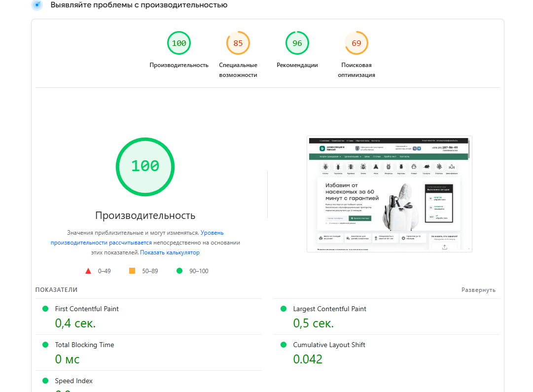Open the Показать калькулятор link
Image resolution: width=533 pixels, height=392 pixels.
pos(170,252)
